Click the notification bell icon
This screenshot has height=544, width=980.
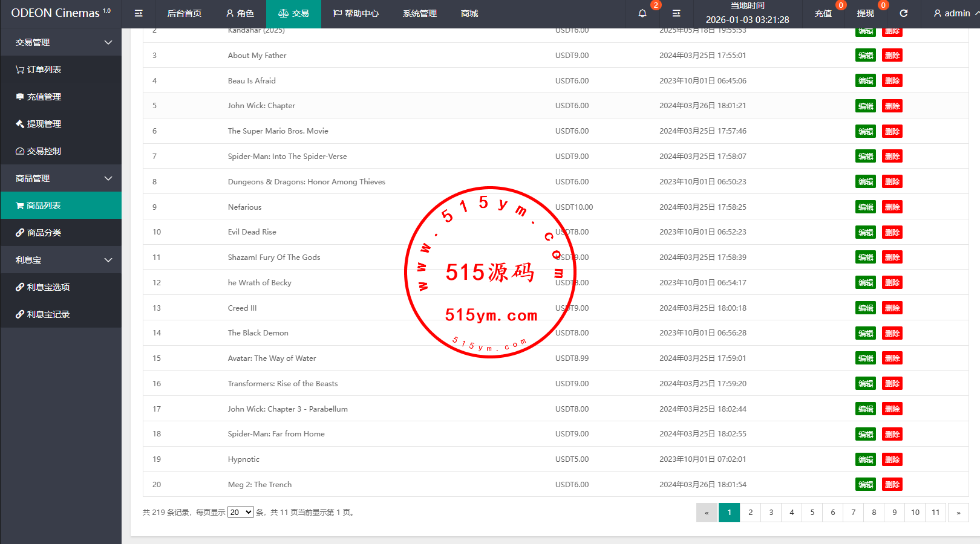(x=642, y=13)
